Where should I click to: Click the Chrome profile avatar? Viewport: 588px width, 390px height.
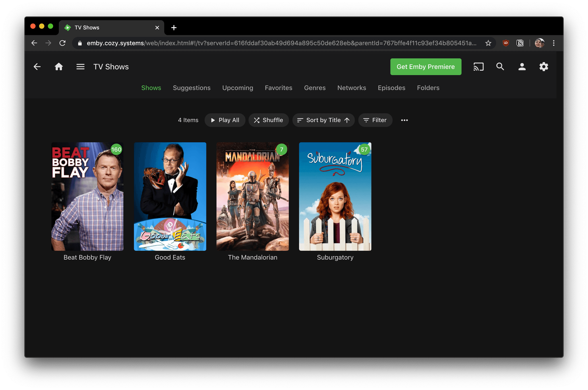pos(539,43)
